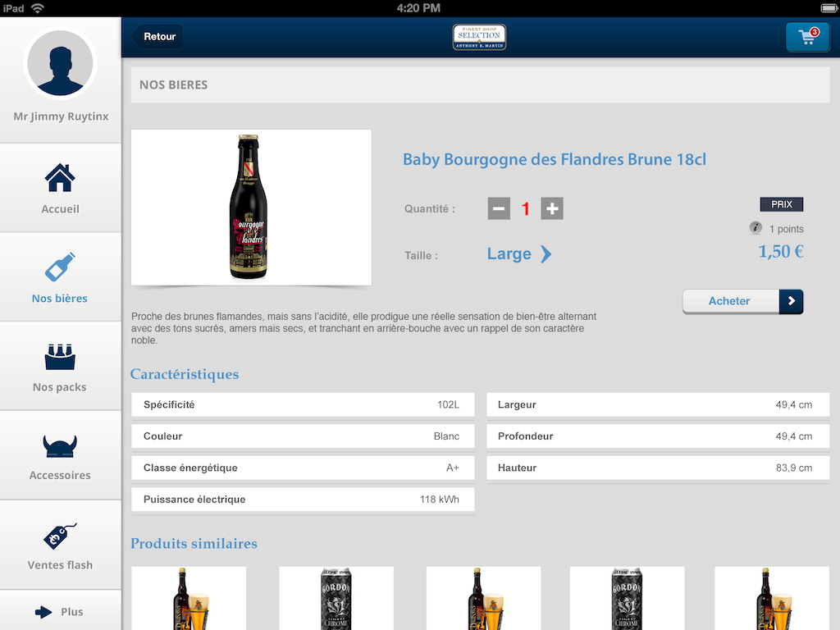This screenshot has height=630, width=840.
Task: Click the Acheter buy button
Action: click(742, 301)
